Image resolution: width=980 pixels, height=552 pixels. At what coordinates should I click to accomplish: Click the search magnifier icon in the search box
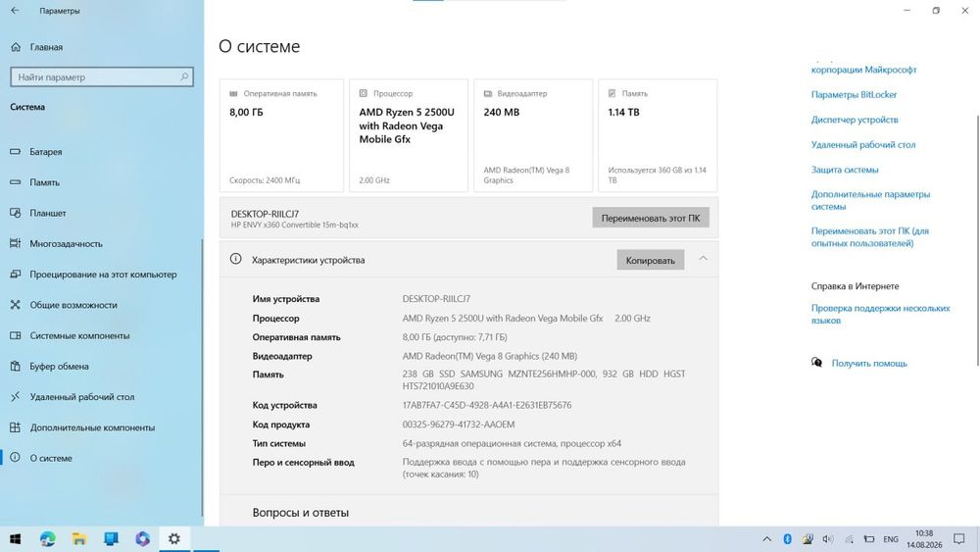[184, 76]
